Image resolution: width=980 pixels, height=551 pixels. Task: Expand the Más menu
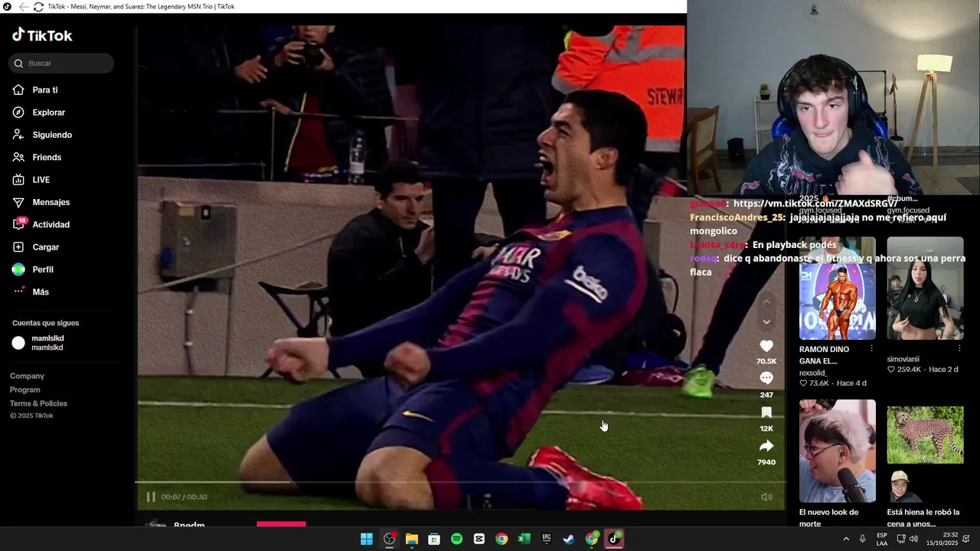[x=31, y=292]
